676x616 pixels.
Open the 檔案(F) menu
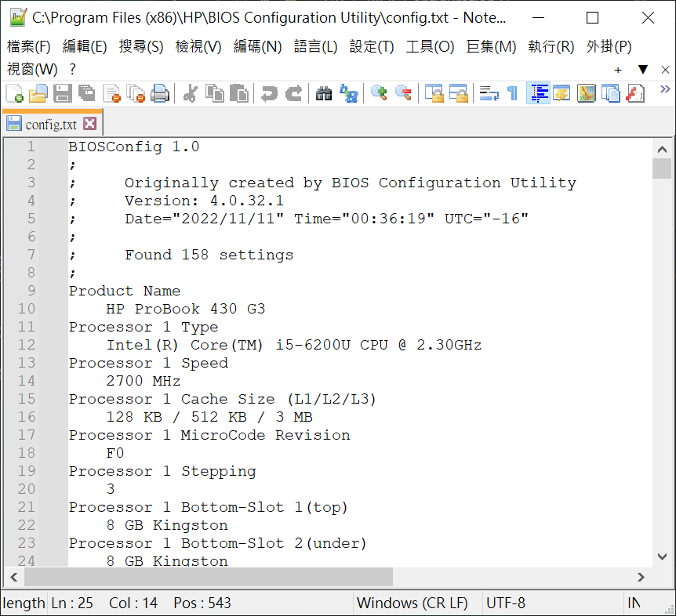28,46
